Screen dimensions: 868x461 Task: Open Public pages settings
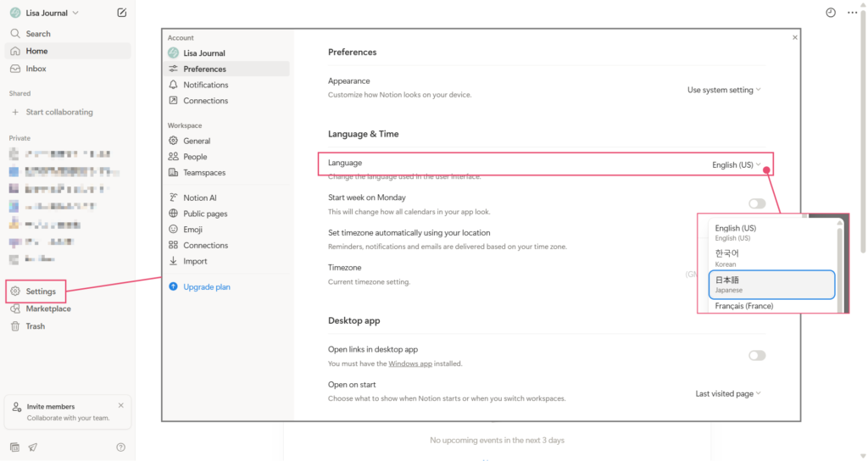[227, 214]
